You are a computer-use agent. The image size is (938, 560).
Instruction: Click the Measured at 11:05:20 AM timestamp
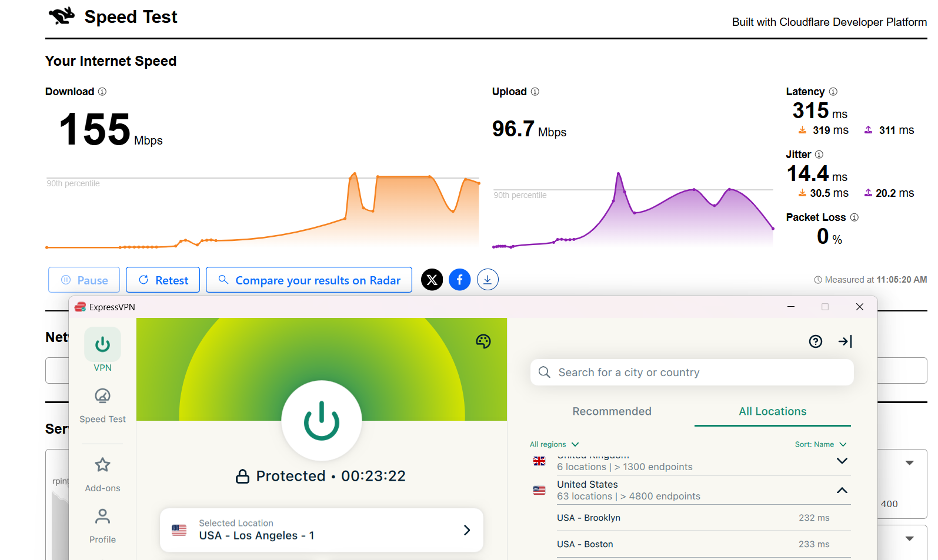pos(870,280)
